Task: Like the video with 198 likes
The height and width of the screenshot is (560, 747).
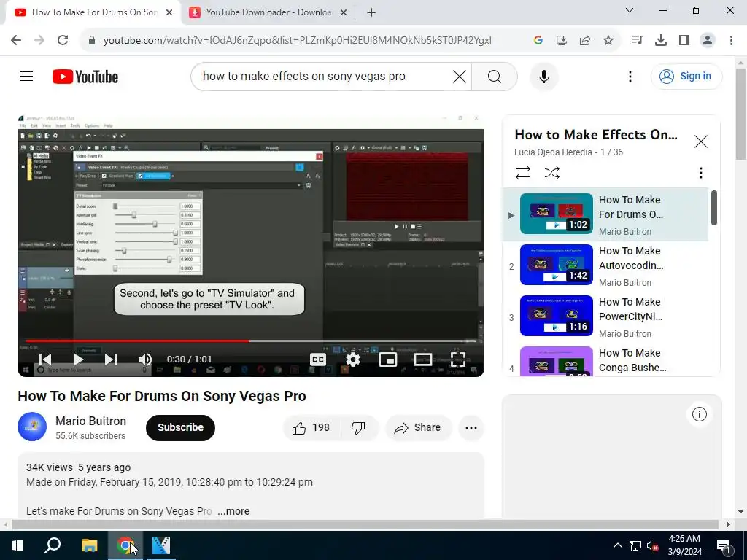Action: click(x=311, y=427)
